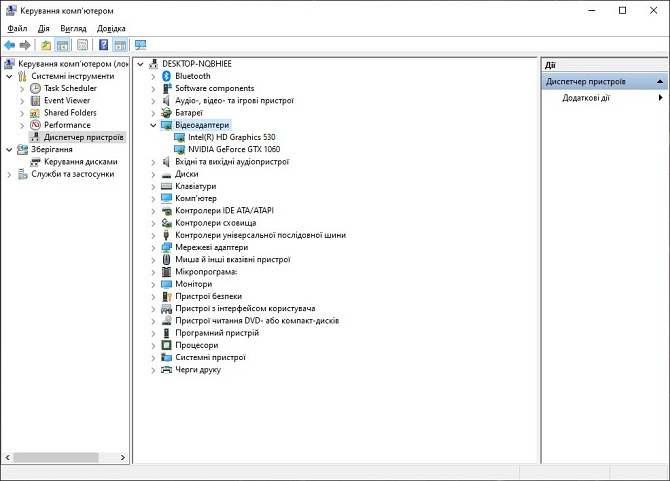Click the NVIDIA GeForce GTX 1060 adapter icon

(x=179, y=150)
